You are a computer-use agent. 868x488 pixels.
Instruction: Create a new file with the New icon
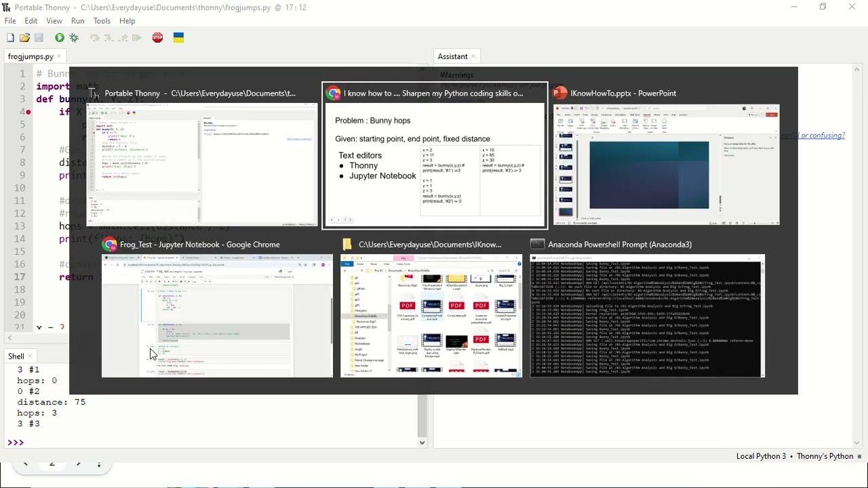coord(10,38)
